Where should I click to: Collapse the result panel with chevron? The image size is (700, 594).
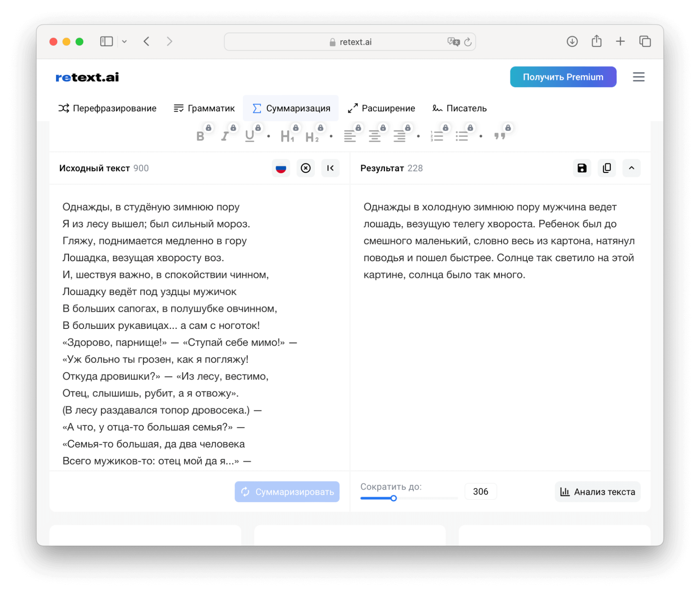pyautogui.click(x=631, y=168)
